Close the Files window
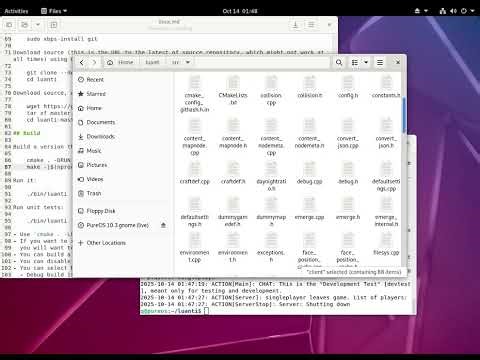Image resolution: width=480 pixels, height=360 pixels. pos(398,62)
